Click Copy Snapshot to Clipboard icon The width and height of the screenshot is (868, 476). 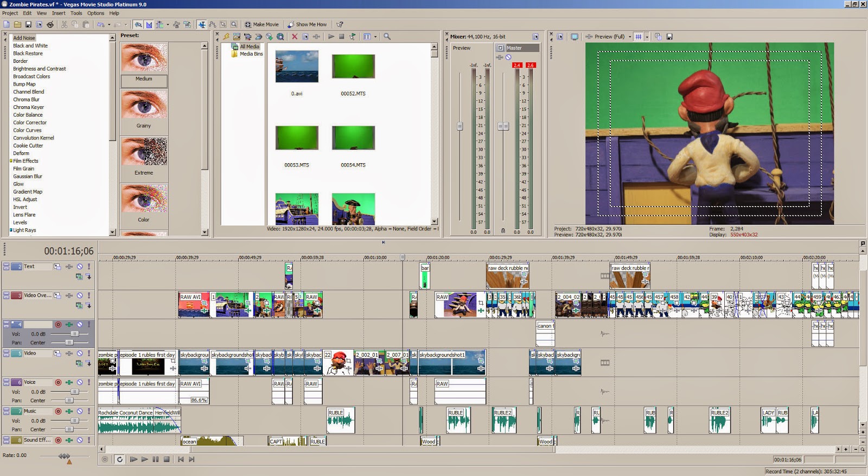[659, 37]
